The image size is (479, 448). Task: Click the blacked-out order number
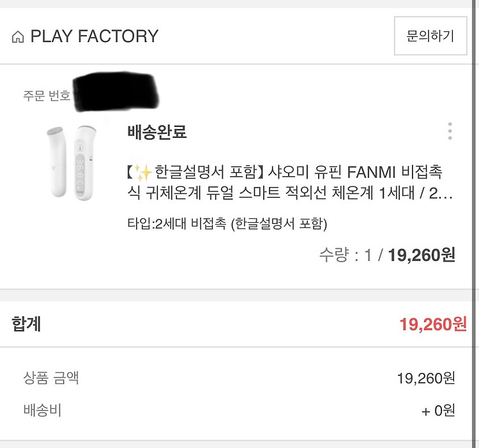pos(116,91)
